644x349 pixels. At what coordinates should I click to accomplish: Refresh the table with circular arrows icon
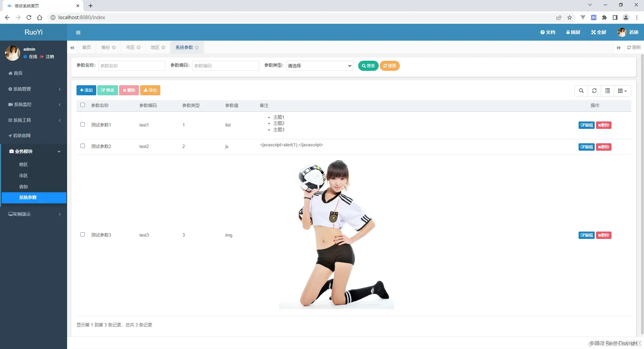tap(594, 91)
